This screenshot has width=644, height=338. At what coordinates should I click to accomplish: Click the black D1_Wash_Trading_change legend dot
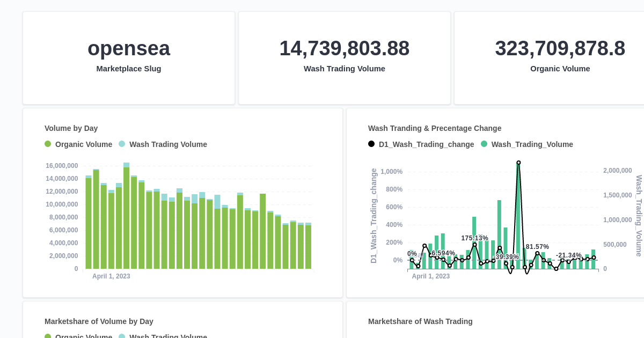371,144
